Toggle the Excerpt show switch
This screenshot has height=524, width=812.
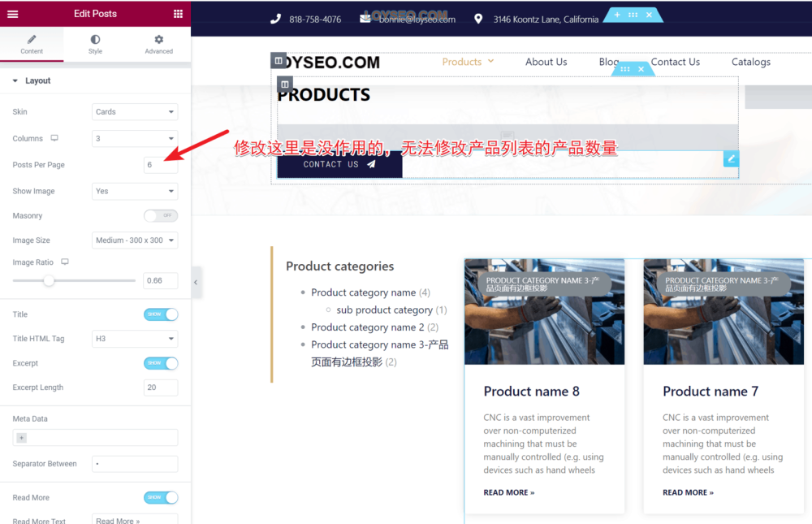[161, 363]
